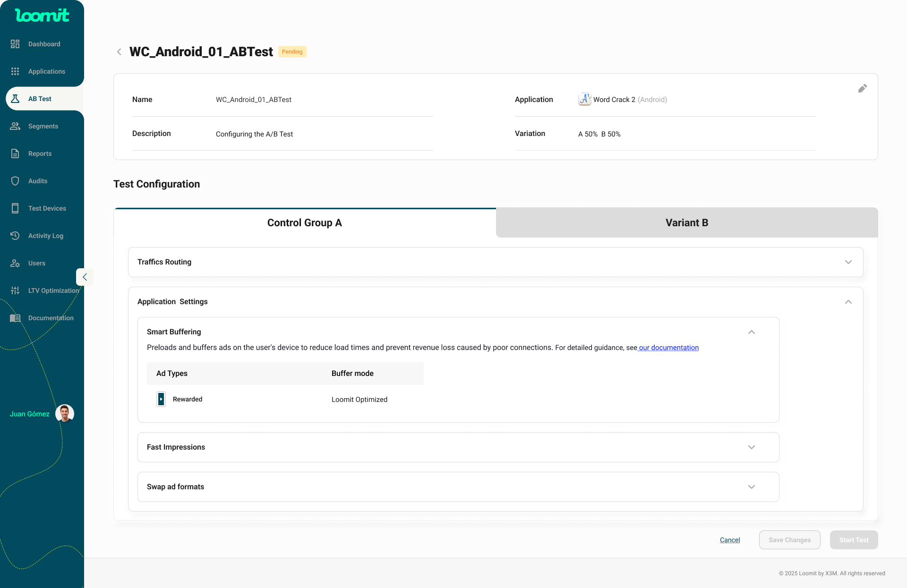
Task: Click the LTV Optimization sliders icon
Action: 15,290
